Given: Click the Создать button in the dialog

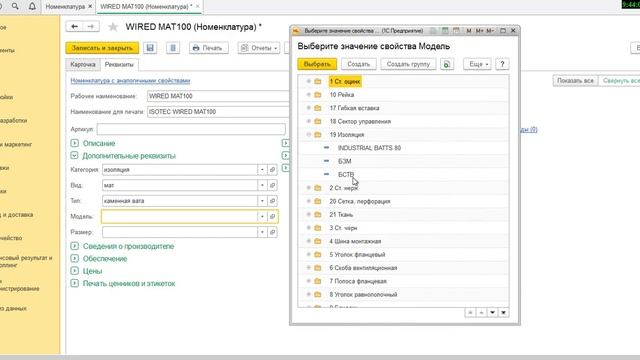Looking at the screenshot, I should 358,64.
